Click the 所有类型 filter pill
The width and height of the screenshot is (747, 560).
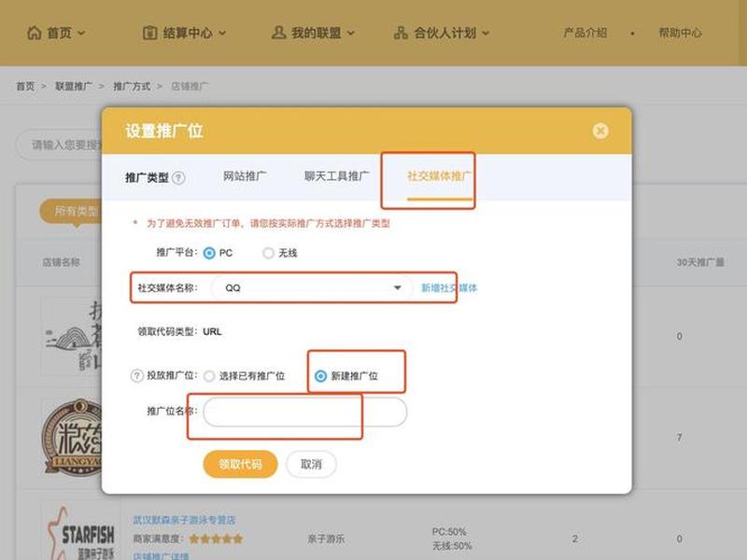pyautogui.click(x=72, y=211)
